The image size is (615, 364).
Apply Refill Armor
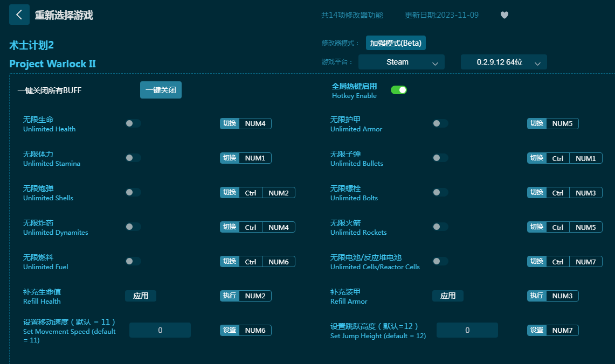pos(447,296)
